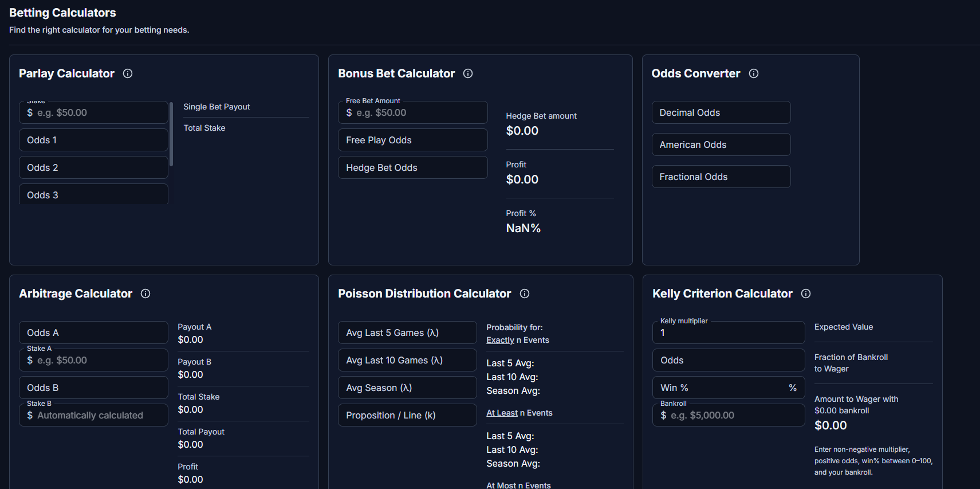Viewport: 980px width, 489px height.
Task: Open the Poisson Distribution Calculator info icon
Action: pos(525,294)
